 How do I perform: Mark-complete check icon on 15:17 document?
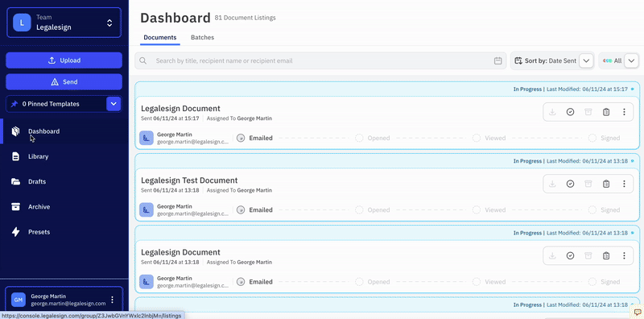pos(570,112)
